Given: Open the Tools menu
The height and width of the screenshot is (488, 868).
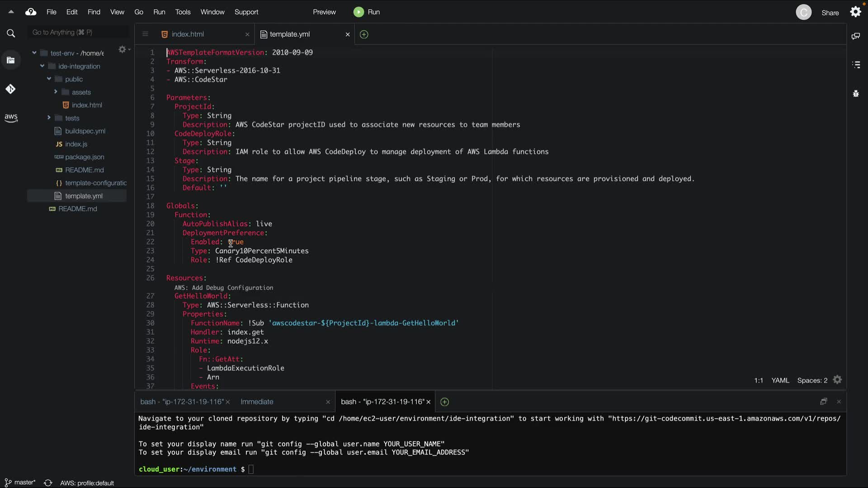Looking at the screenshot, I should [x=183, y=12].
